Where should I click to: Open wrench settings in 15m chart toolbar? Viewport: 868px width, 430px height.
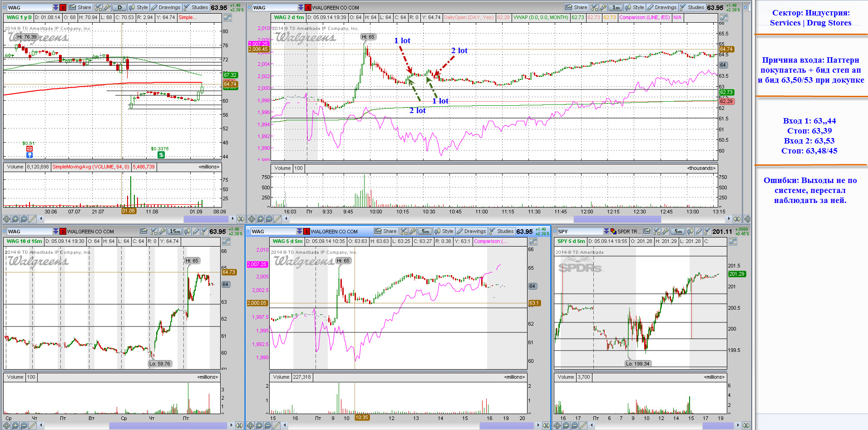pyautogui.click(x=162, y=231)
